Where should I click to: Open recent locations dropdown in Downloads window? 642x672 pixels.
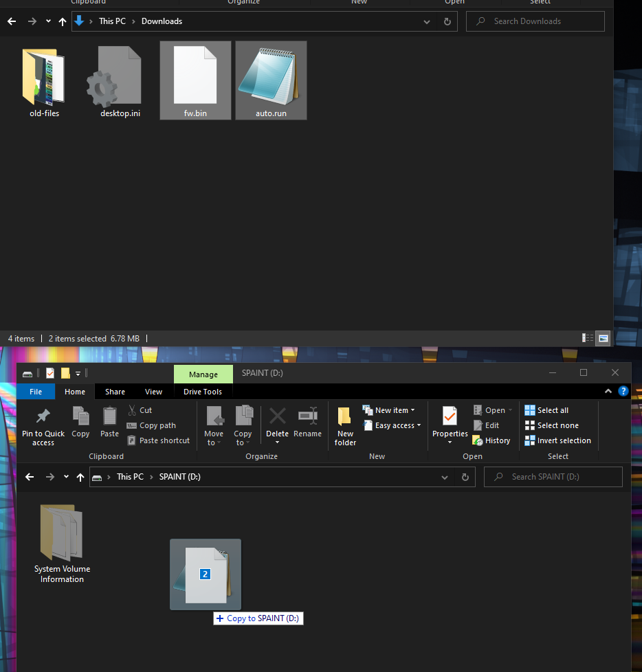(49, 21)
